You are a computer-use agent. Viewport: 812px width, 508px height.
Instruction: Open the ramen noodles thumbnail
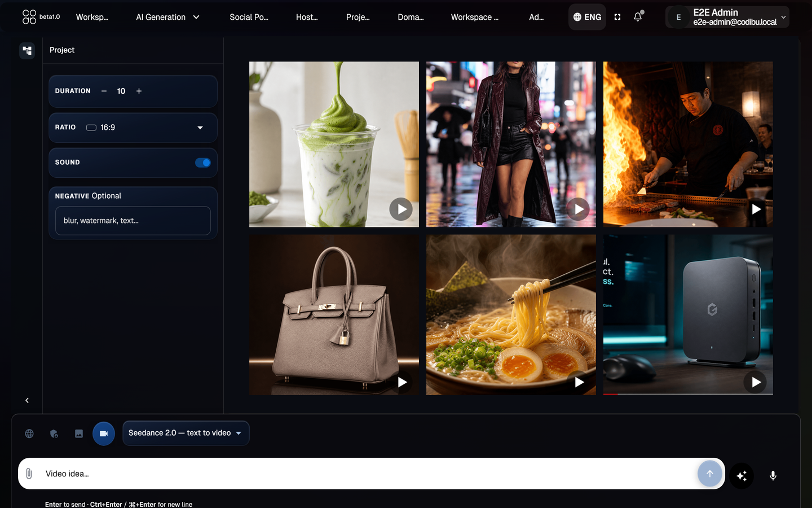[511, 315]
